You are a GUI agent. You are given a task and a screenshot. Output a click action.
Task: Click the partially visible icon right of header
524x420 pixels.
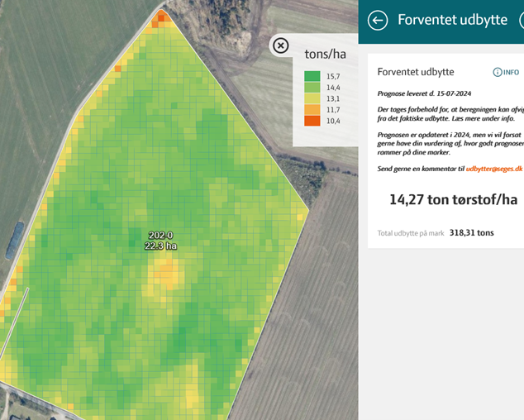521,21
